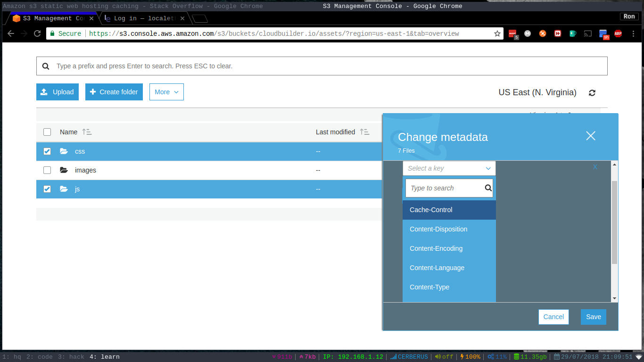Click the refresh icon next to US East region

592,92
